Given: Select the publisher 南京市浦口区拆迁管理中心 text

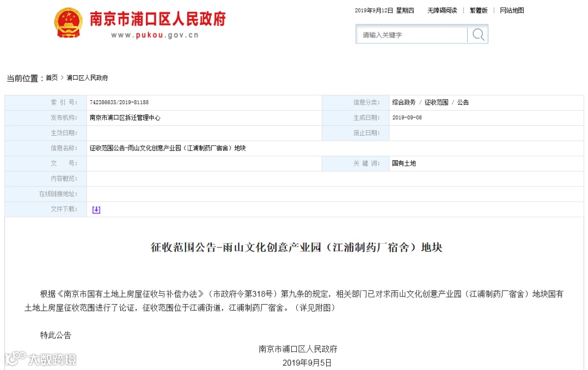Looking at the screenshot, I should coord(125,118).
